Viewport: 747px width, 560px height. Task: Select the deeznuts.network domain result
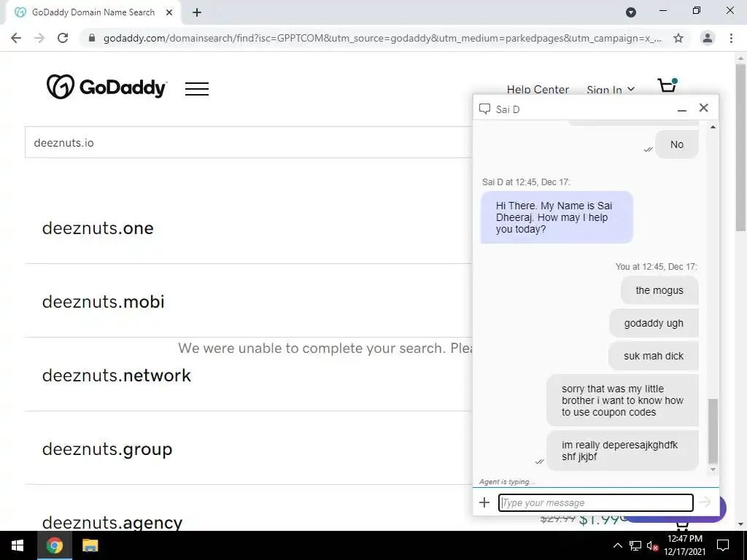click(x=116, y=376)
